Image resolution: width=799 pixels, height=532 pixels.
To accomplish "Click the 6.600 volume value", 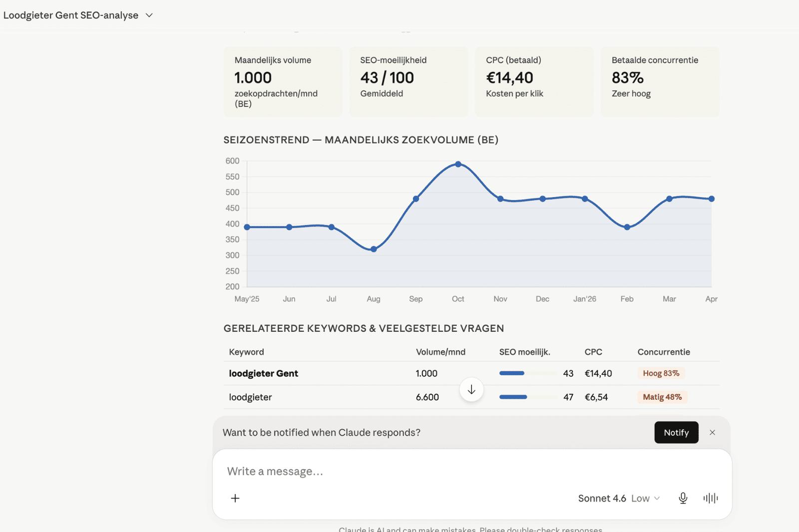I will pyautogui.click(x=427, y=397).
